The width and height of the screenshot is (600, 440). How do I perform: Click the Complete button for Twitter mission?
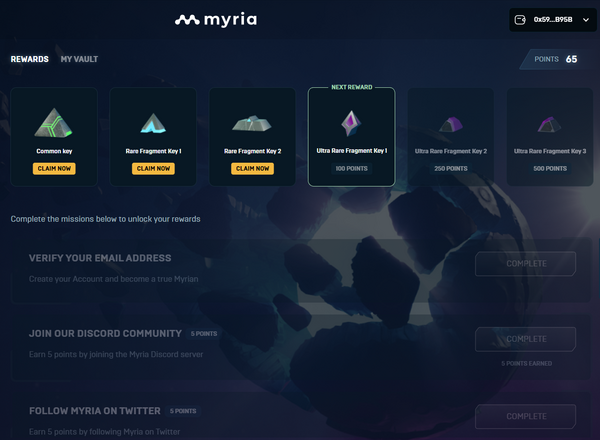526,416
